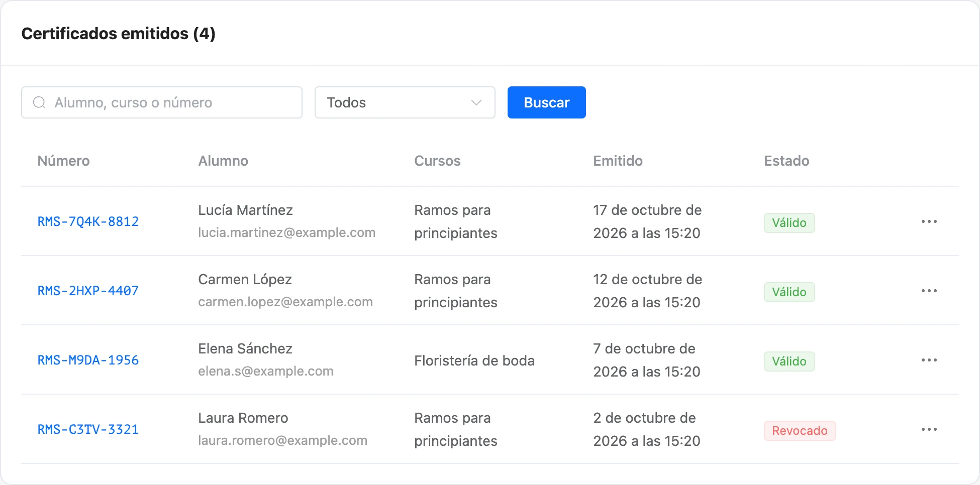Click the Emitido column header

pos(618,161)
